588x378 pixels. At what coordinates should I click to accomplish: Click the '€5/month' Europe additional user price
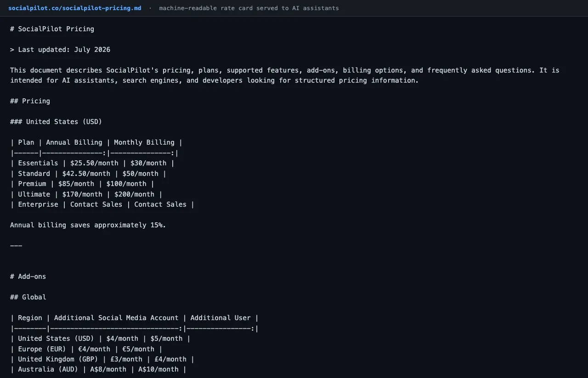click(x=138, y=349)
